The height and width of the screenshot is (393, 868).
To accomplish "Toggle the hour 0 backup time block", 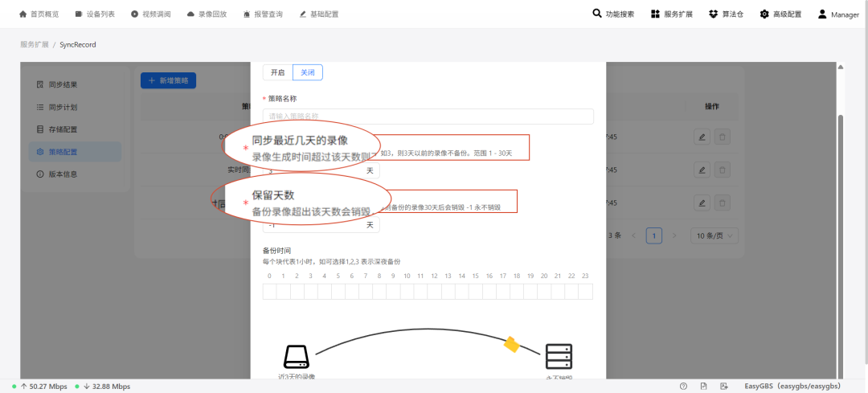I will 269,292.
